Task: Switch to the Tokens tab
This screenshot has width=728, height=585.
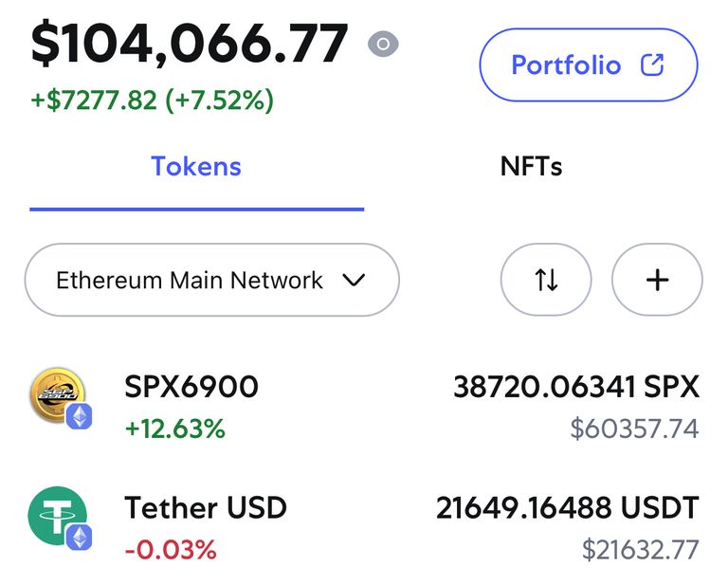Action: [196, 166]
